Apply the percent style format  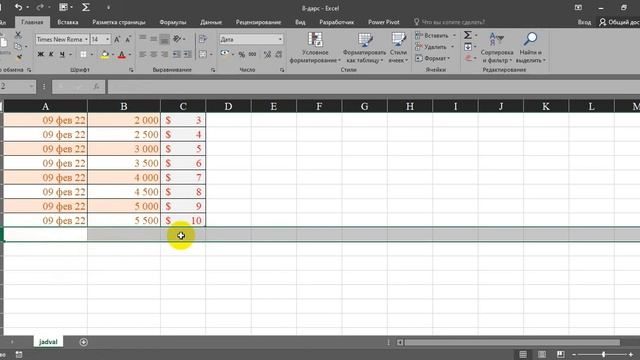(x=242, y=54)
